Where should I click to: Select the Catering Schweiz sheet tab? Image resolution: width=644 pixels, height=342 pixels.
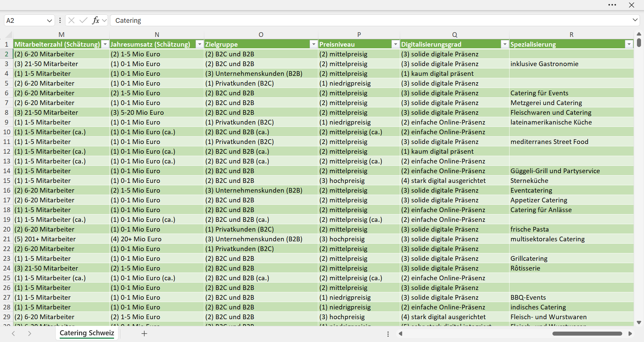tap(87, 333)
